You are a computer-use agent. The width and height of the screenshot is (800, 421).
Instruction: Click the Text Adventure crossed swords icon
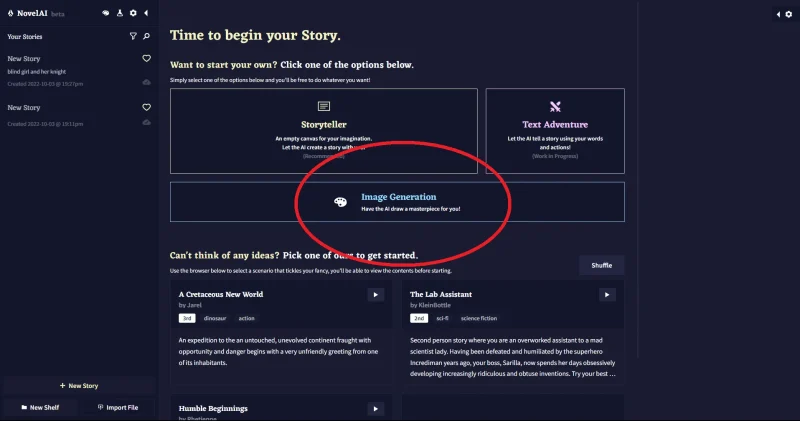coord(555,107)
